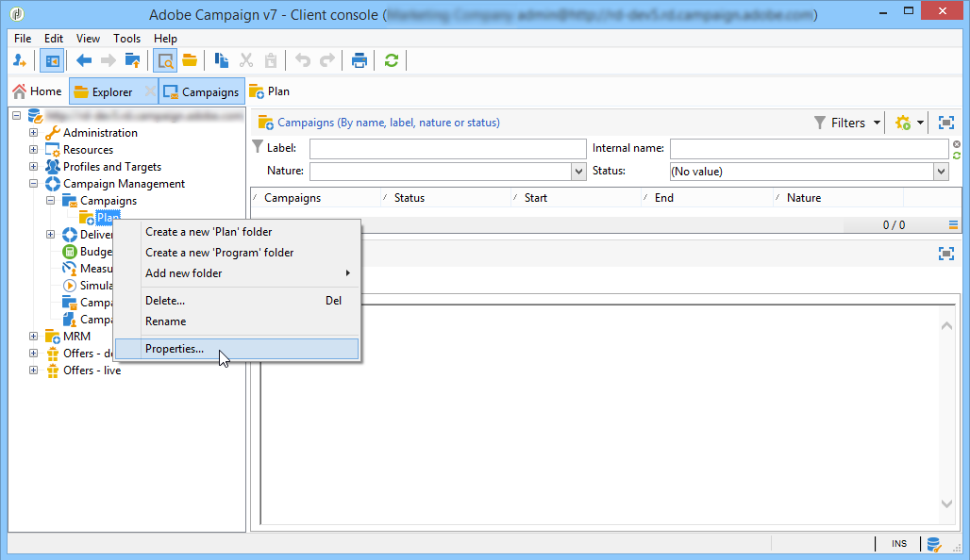Click the scroll down arrow in lower panel
The image size is (970, 560).
[946, 503]
